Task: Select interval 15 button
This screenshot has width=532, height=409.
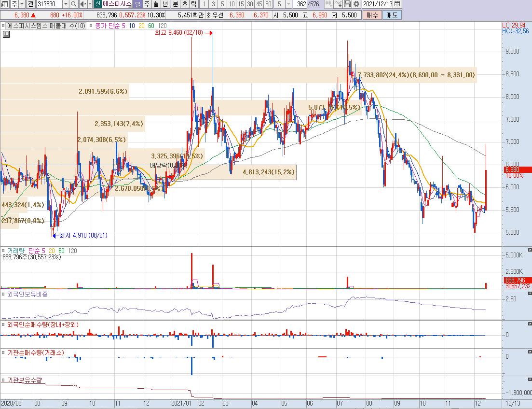Action: [x=241, y=4]
